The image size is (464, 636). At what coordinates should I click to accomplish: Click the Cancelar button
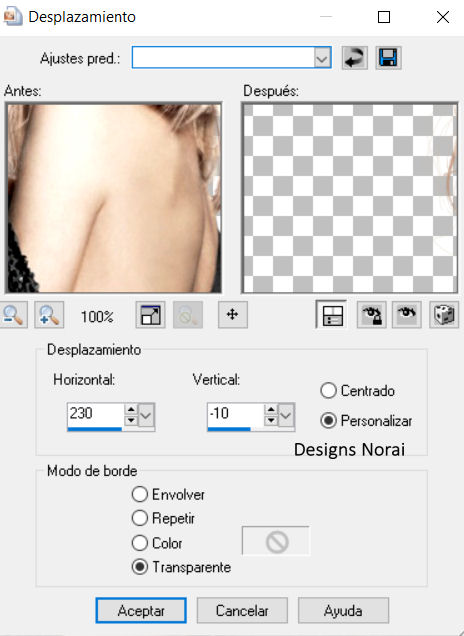tap(242, 610)
